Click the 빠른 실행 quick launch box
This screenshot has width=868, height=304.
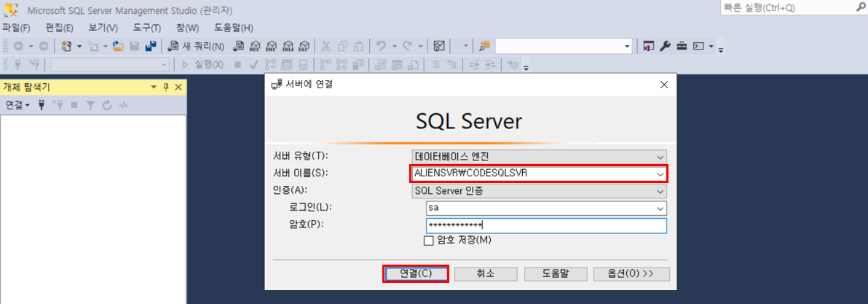tap(793, 8)
